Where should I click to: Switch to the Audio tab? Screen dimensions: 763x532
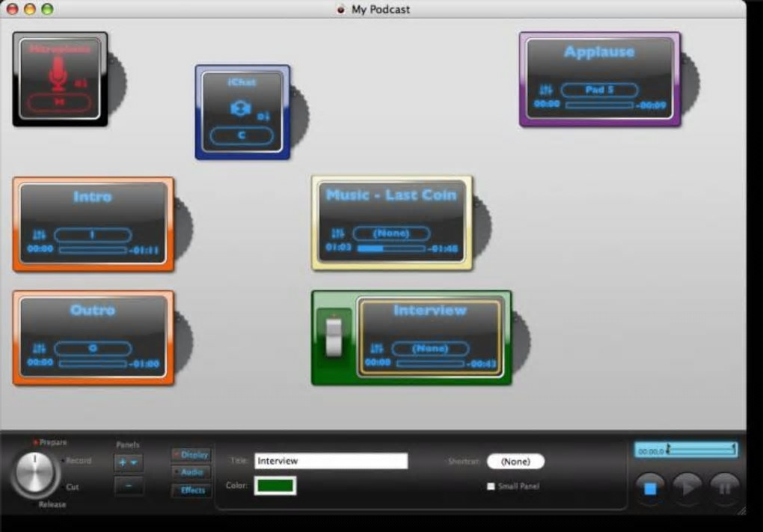[191, 472]
